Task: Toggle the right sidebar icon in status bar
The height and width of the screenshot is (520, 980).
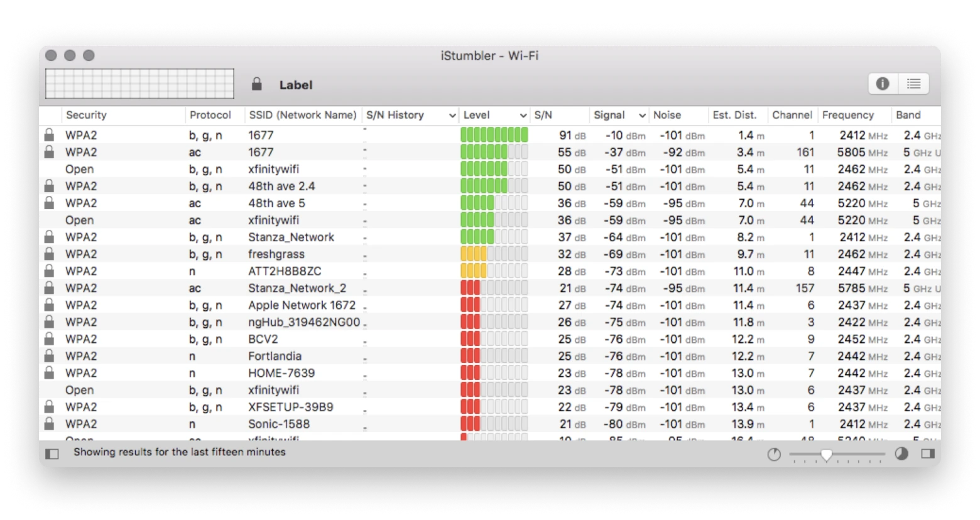Action: click(928, 453)
